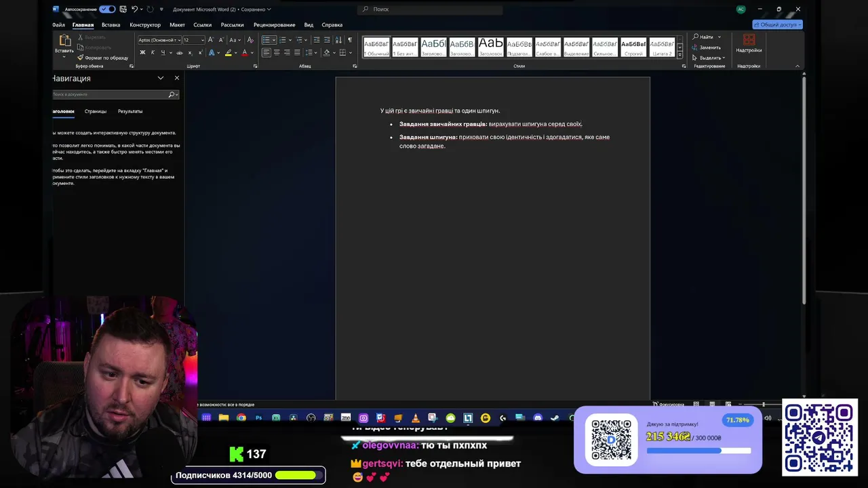Increase the font size
Viewport: 868px width, 488px height.
[x=211, y=40]
